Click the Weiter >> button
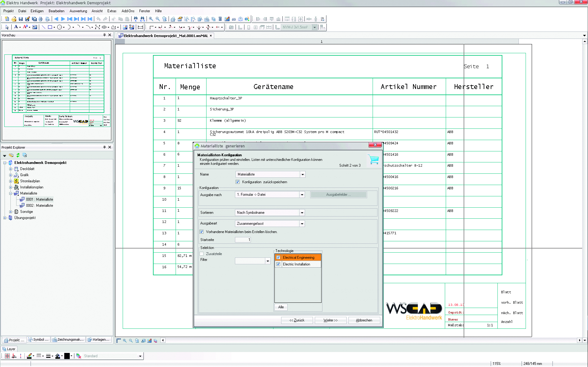The width and height of the screenshot is (588, 367). (330, 320)
